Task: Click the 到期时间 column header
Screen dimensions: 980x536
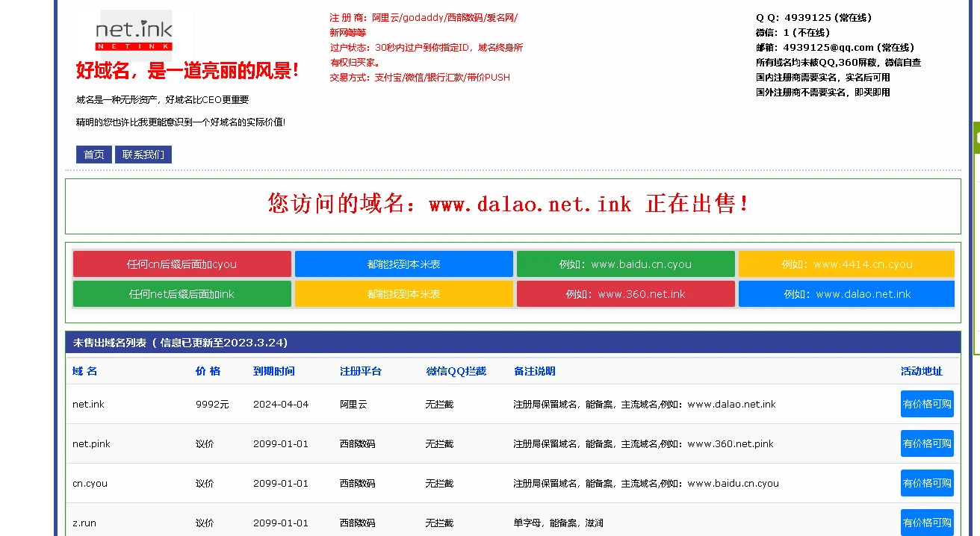Action: (273, 371)
